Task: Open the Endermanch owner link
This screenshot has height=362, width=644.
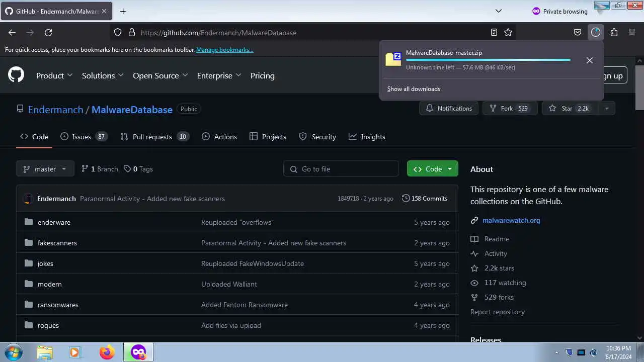Action: [x=55, y=109]
